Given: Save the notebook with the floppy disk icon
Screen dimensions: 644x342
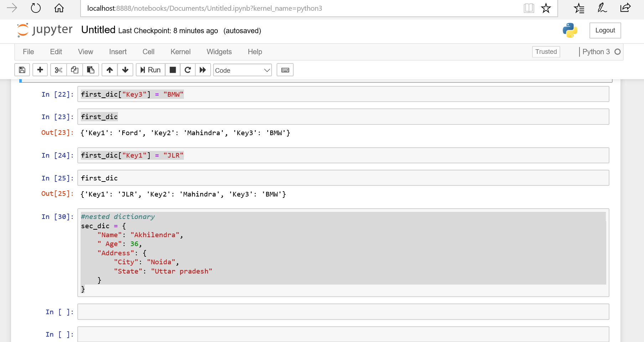Looking at the screenshot, I should 22,70.
